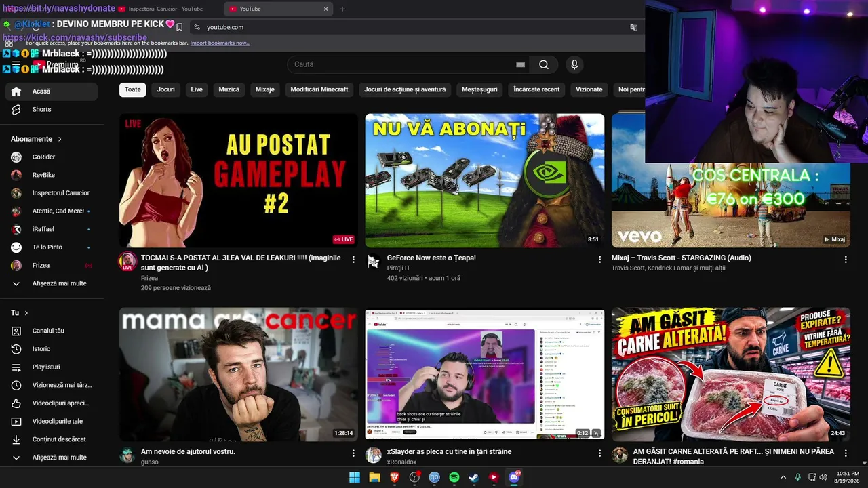868x488 pixels.
Task: Open the on-screen keyboard in search box
Action: point(520,64)
